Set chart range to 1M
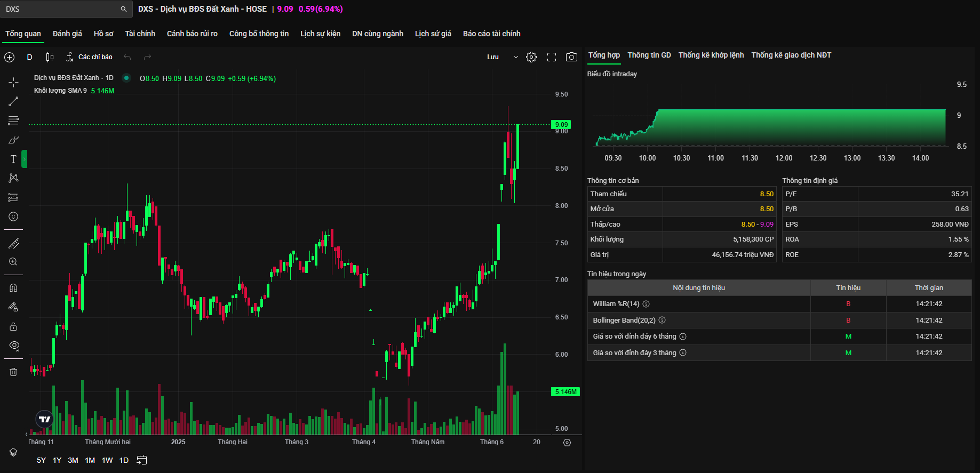980x473 pixels. click(x=90, y=460)
